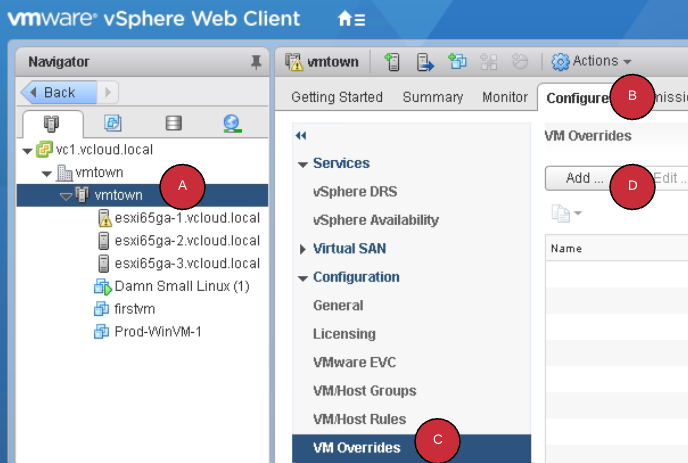
Task: Select vc1.vcloud.local in the tree
Action: (x=104, y=150)
